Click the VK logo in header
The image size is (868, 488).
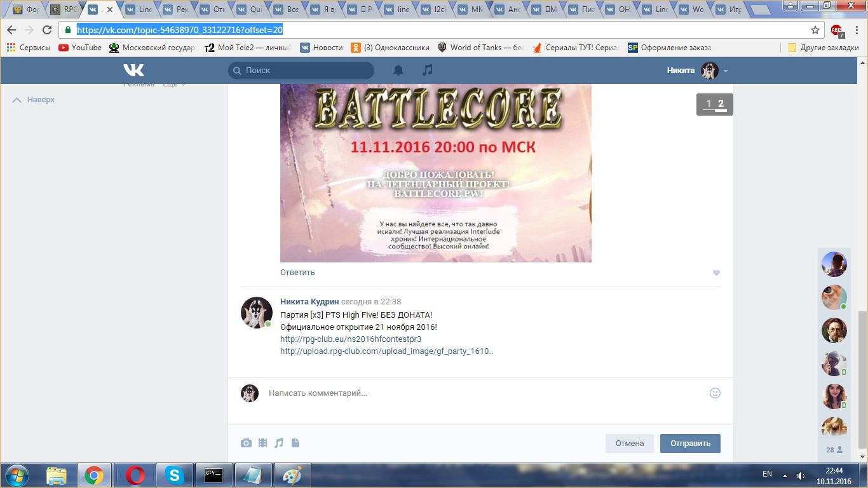click(x=133, y=71)
